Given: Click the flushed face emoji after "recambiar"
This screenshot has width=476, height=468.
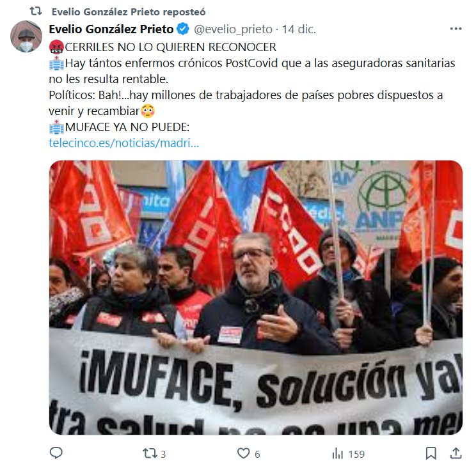Looking at the screenshot, I should point(148,111).
